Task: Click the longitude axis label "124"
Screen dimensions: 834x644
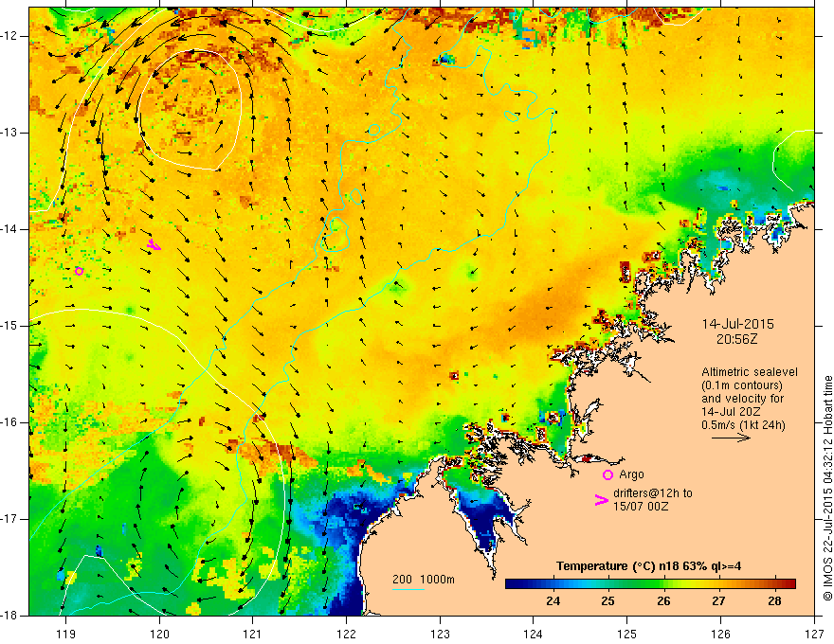Action: pos(534,635)
